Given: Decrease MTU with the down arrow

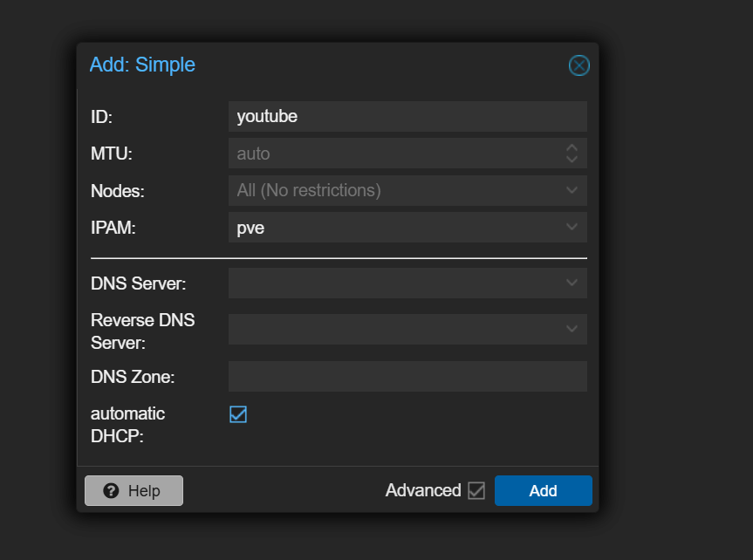Looking at the screenshot, I should [572, 160].
